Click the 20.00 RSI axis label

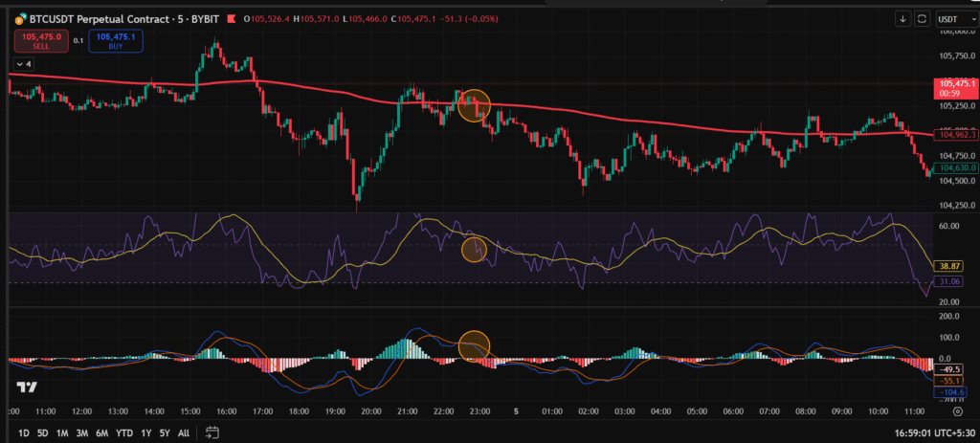(x=948, y=301)
